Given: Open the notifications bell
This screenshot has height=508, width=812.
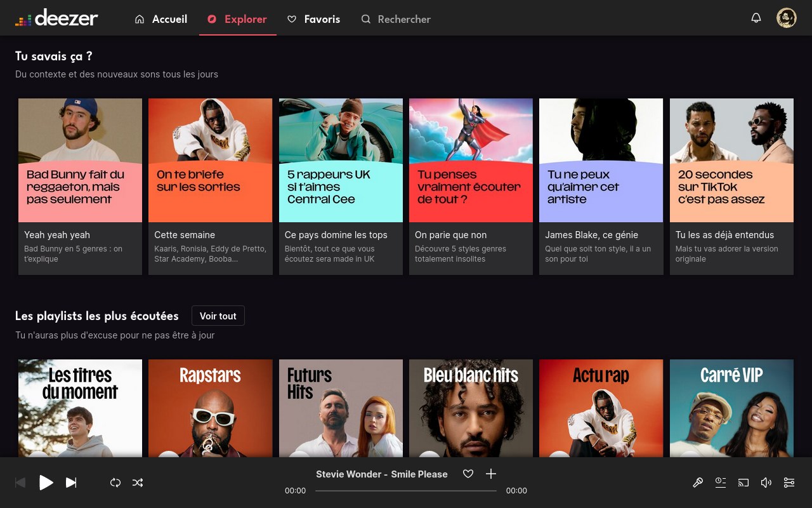Looking at the screenshot, I should (756, 18).
